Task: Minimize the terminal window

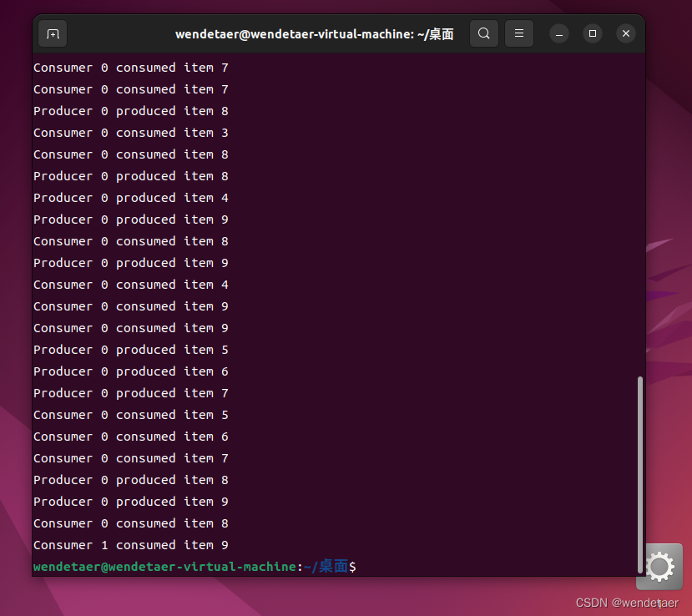Action: 558,34
